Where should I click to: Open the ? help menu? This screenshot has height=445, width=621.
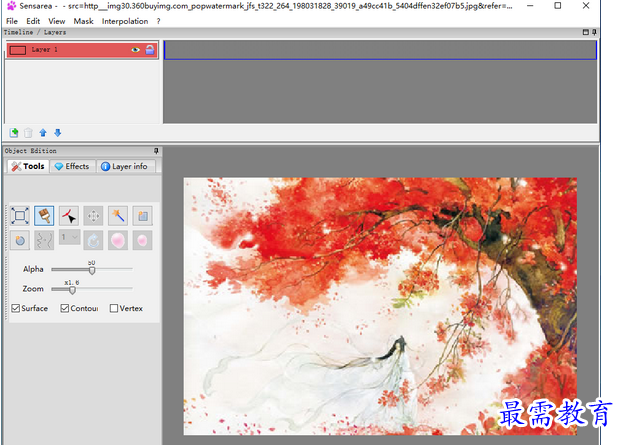[x=158, y=21]
